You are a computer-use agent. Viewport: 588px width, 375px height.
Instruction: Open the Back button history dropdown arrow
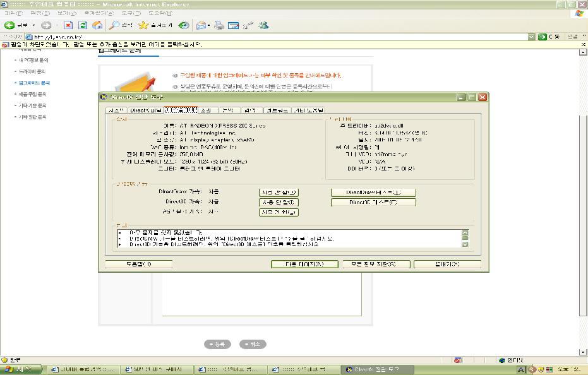pos(33,25)
